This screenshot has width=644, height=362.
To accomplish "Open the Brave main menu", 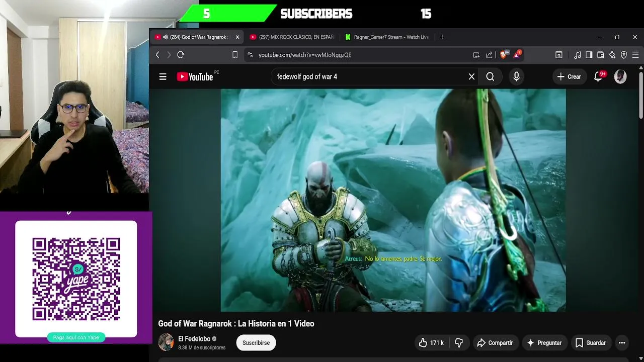I will coord(635,55).
